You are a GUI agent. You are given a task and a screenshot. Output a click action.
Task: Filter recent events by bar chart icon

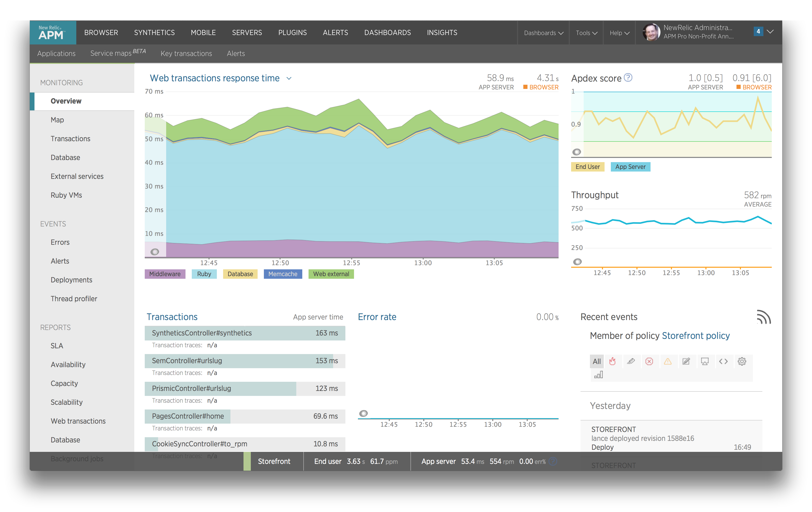599,375
